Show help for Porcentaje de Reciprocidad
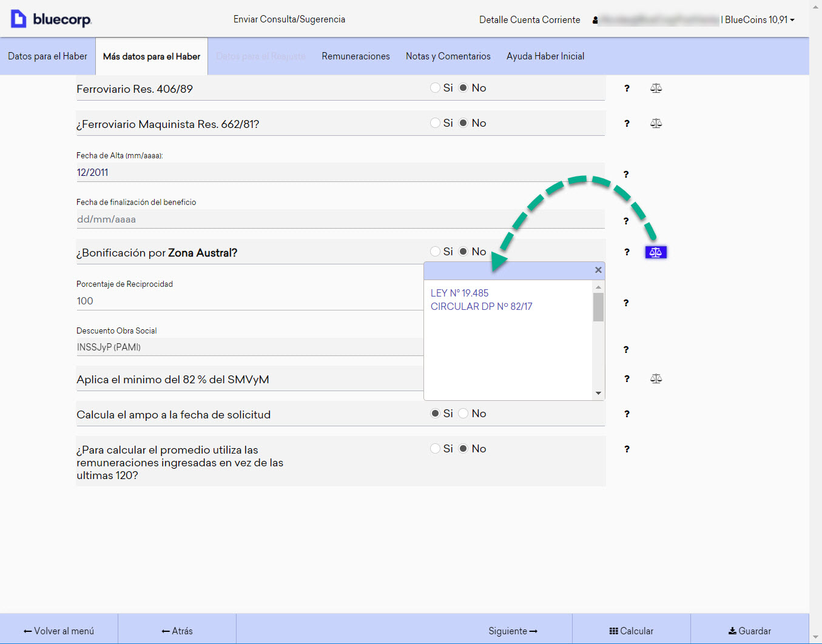The height and width of the screenshot is (644, 822). [626, 303]
